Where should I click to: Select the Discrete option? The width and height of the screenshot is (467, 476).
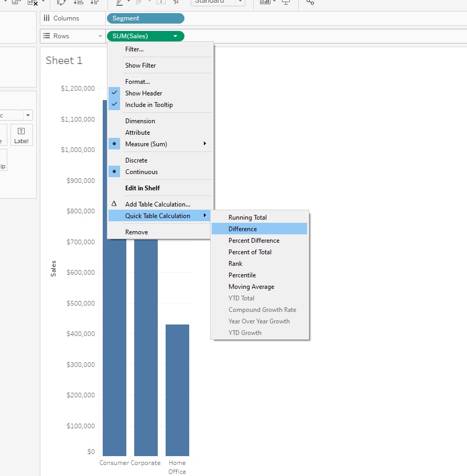pos(160,160)
